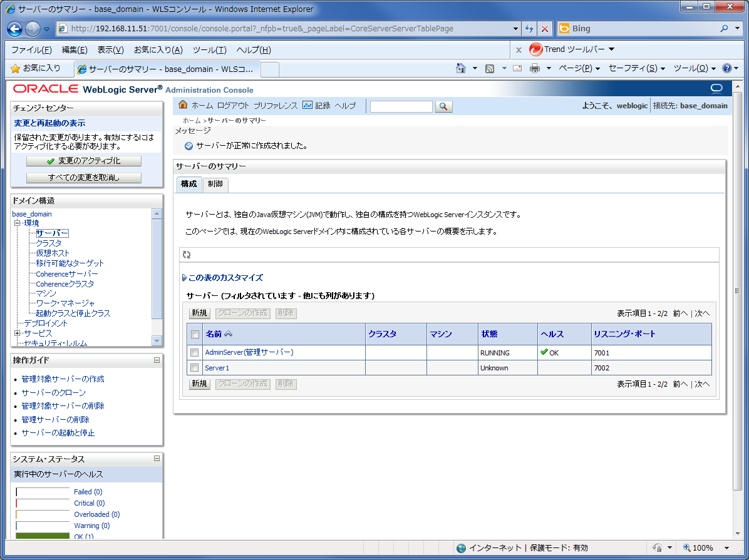Open the ヘルプ(H) menu
The image size is (749, 560).
(254, 49)
